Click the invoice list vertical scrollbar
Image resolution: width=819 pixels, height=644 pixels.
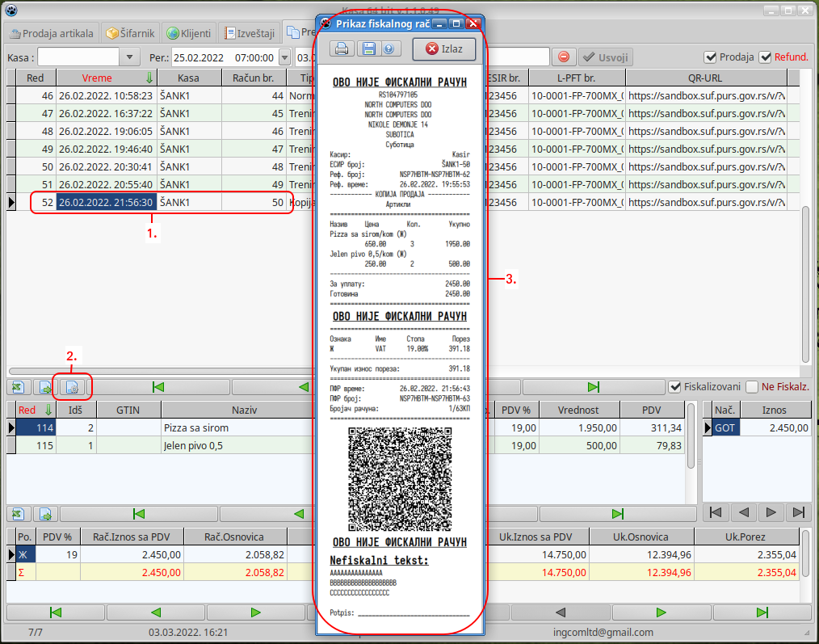click(805, 283)
